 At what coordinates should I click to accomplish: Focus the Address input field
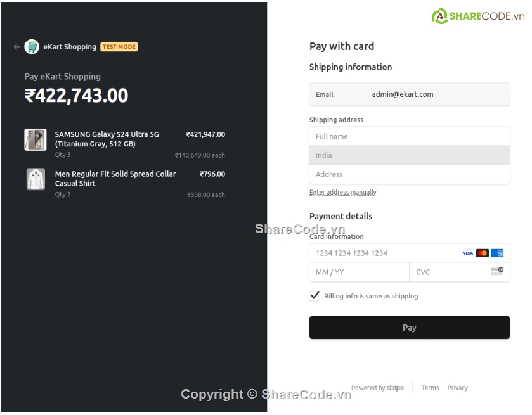[x=409, y=174]
